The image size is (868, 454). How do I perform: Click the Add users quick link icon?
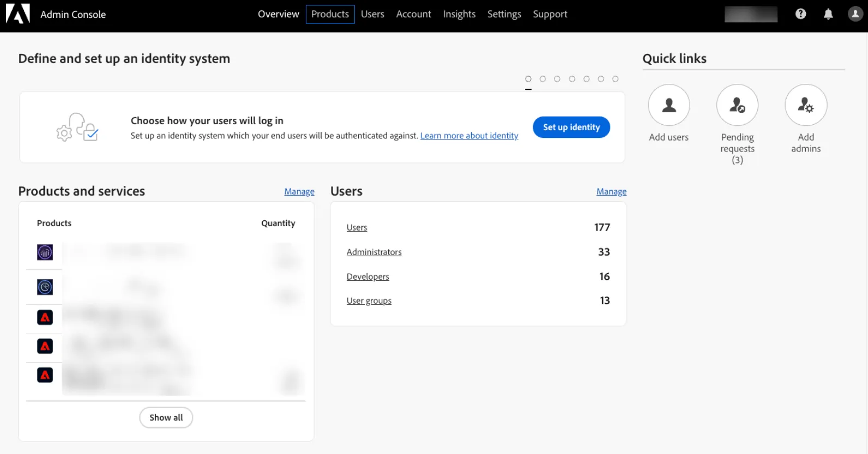(x=669, y=105)
